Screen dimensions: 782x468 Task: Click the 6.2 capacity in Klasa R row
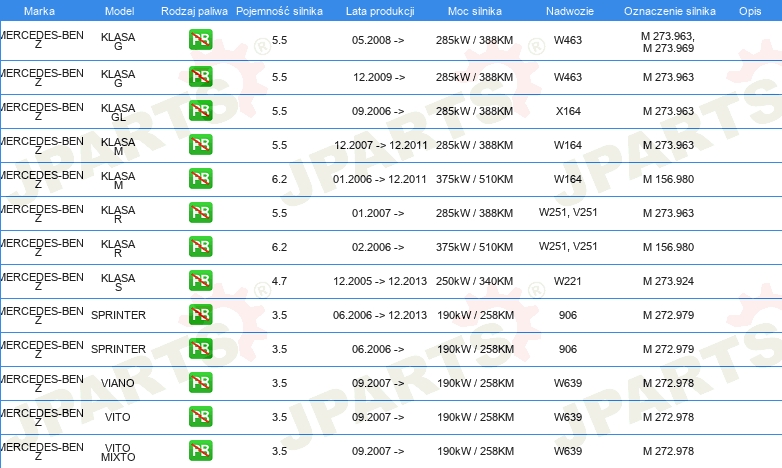click(x=279, y=247)
